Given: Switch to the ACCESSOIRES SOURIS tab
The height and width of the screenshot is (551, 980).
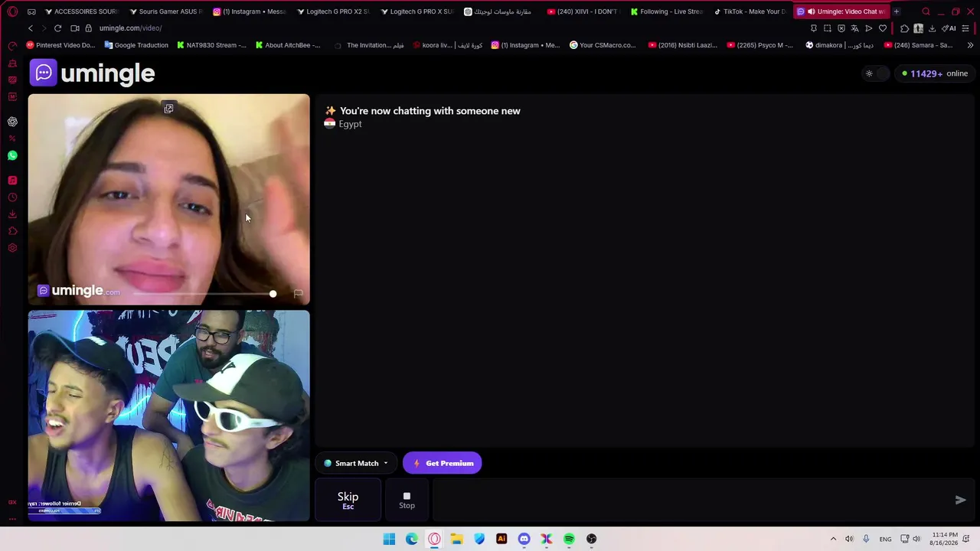Looking at the screenshot, I should (80, 11).
